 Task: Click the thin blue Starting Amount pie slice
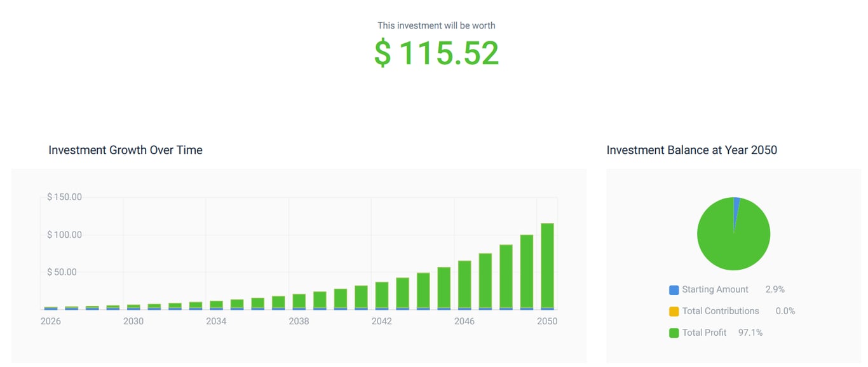point(736,204)
